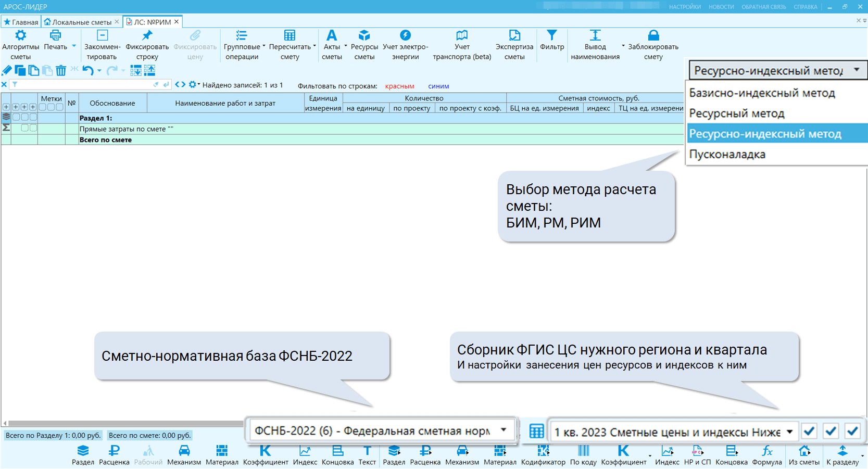Click 'Всего по смете: 0,00 руб.' status text
Image resolution: width=868 pixels, height=469 pixels.
pos(149,435)
